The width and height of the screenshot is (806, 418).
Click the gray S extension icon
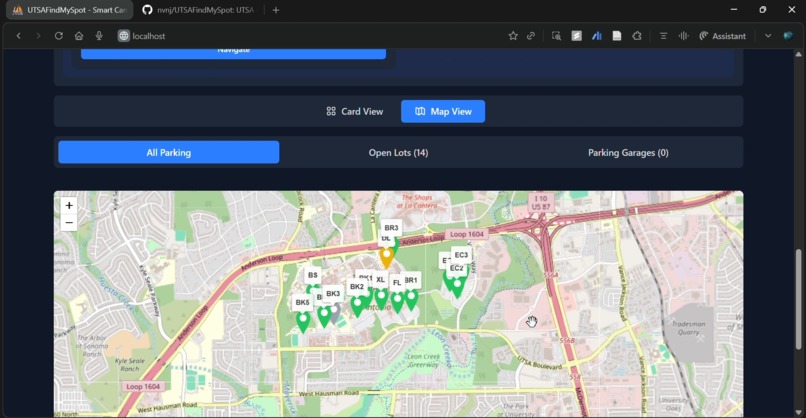(x=577, y=36)
